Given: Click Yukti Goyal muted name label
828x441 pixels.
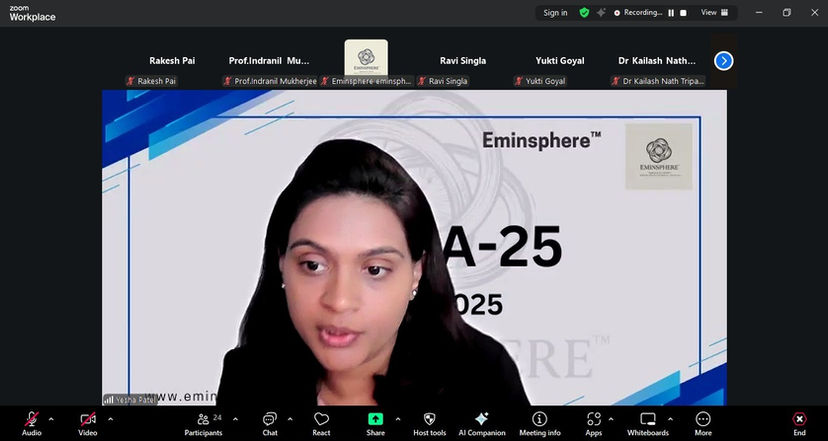Looking at the screenshot, I should (x=540, y=81).
